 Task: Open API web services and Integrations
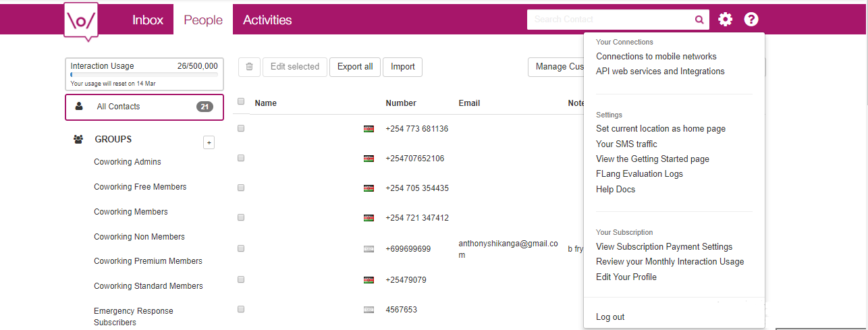tap(660, 72)
